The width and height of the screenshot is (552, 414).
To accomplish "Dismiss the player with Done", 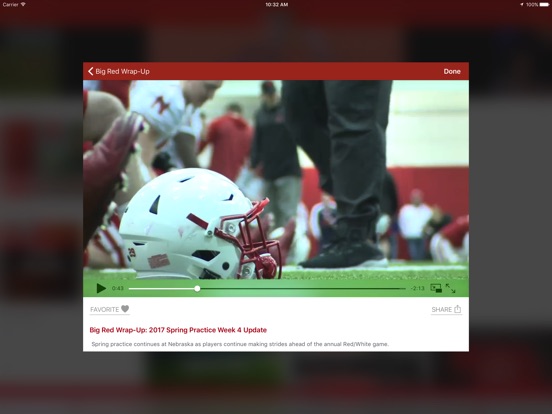I will pyautogui.click(x=452, y=71).
